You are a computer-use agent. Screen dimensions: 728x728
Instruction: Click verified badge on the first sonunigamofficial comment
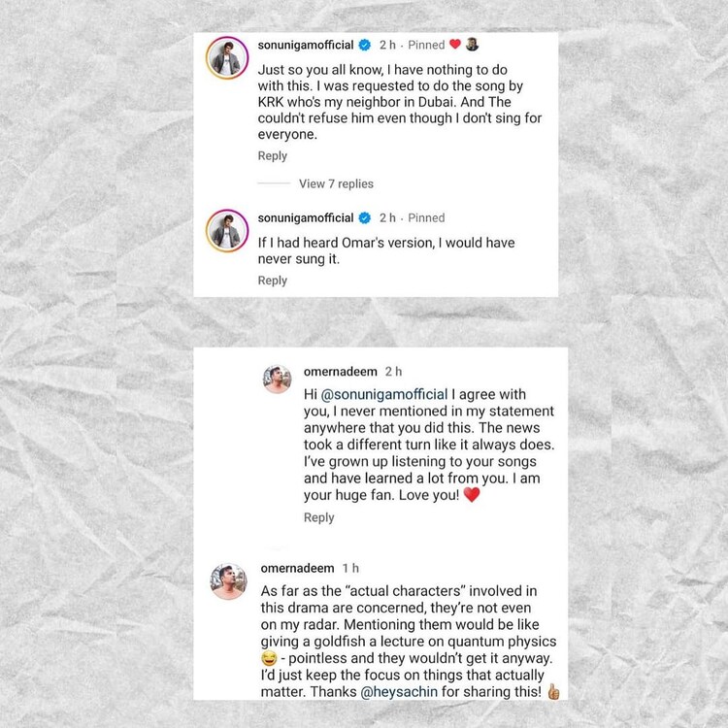click(x=365, y=45)
